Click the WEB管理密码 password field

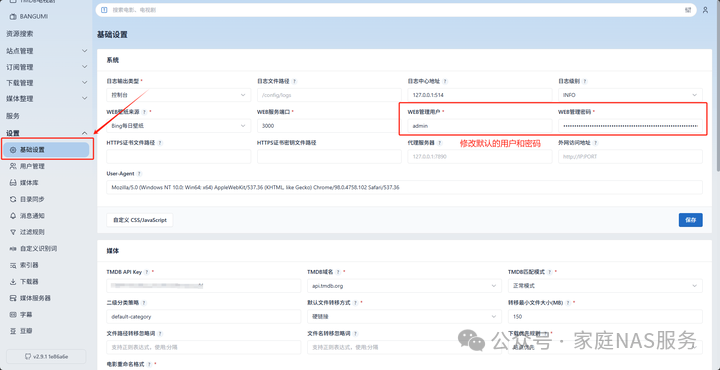point(630,126)
